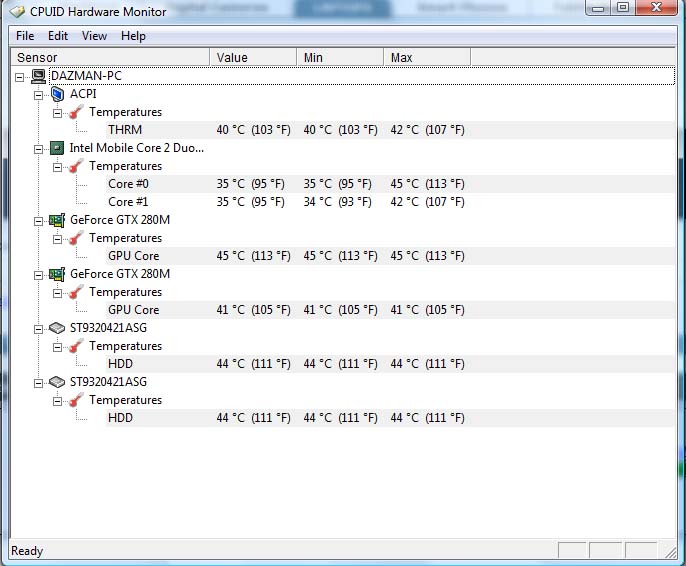The height and width of the screenshot is (566, 686).
Task: Collapse the Intel Mobile Core 2 Duo node
Action: [x=38, y=150]
